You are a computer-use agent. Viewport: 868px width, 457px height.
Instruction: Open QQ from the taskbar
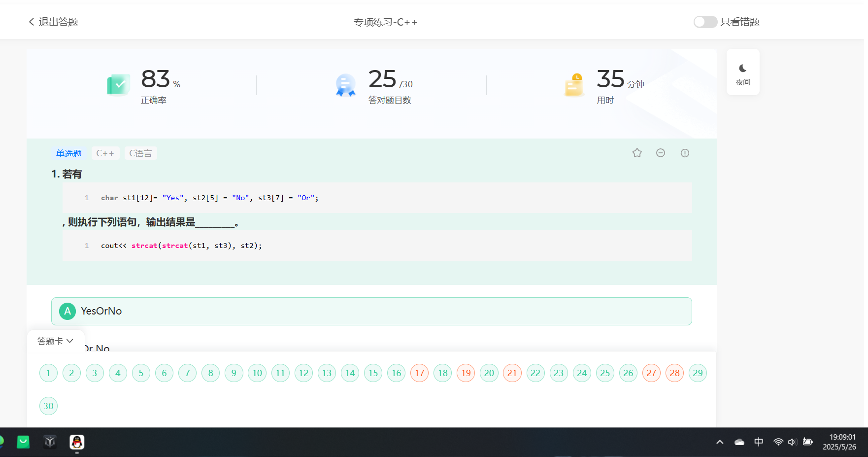pyautogui.click(x=77, y=443)
